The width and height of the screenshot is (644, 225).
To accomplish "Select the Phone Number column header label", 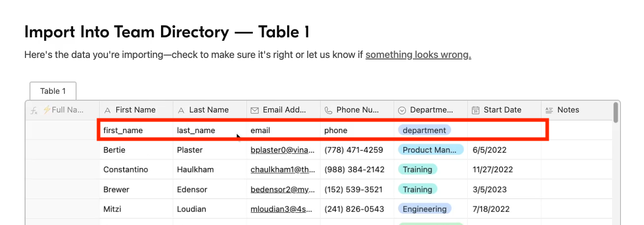I will pyautogui.click(x=358, y=110).
